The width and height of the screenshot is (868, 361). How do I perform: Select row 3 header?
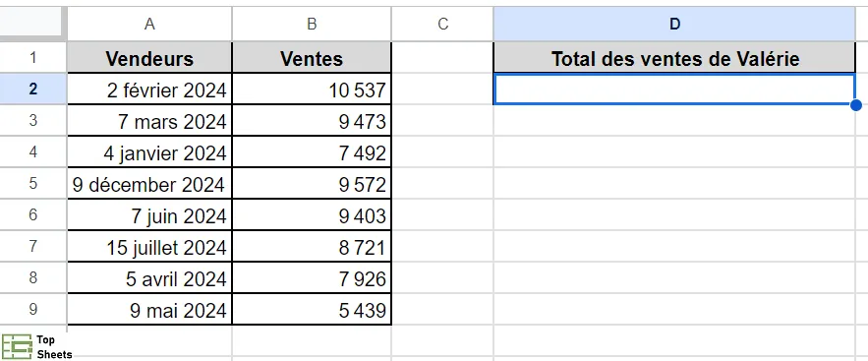[32, 120]
